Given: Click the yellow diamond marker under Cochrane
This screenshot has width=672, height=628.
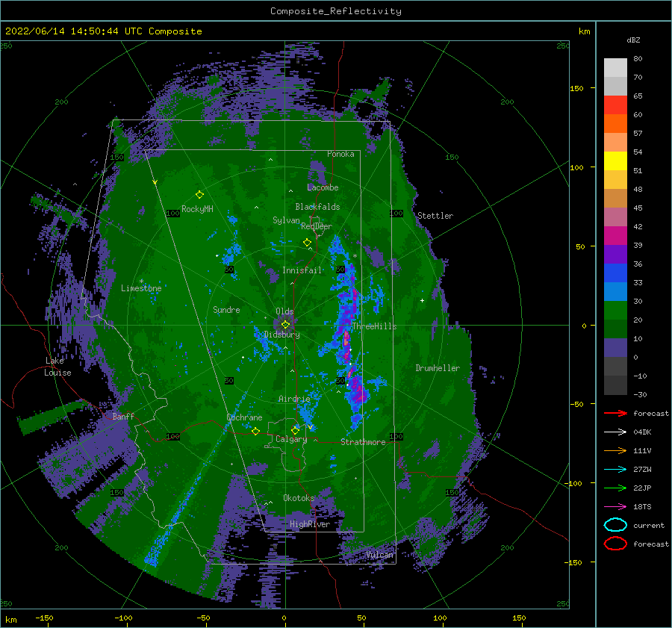Looking at the screenshot, I should pos(255,432).
